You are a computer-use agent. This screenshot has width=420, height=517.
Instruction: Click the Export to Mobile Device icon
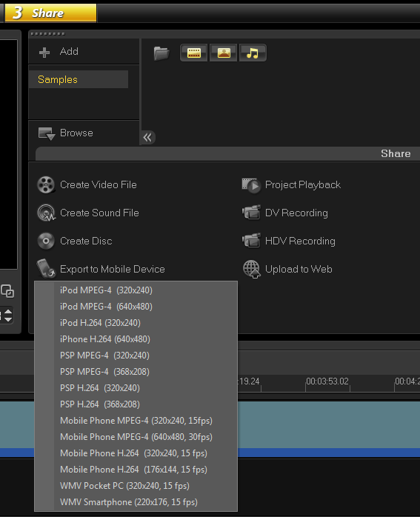pos(46,268)
